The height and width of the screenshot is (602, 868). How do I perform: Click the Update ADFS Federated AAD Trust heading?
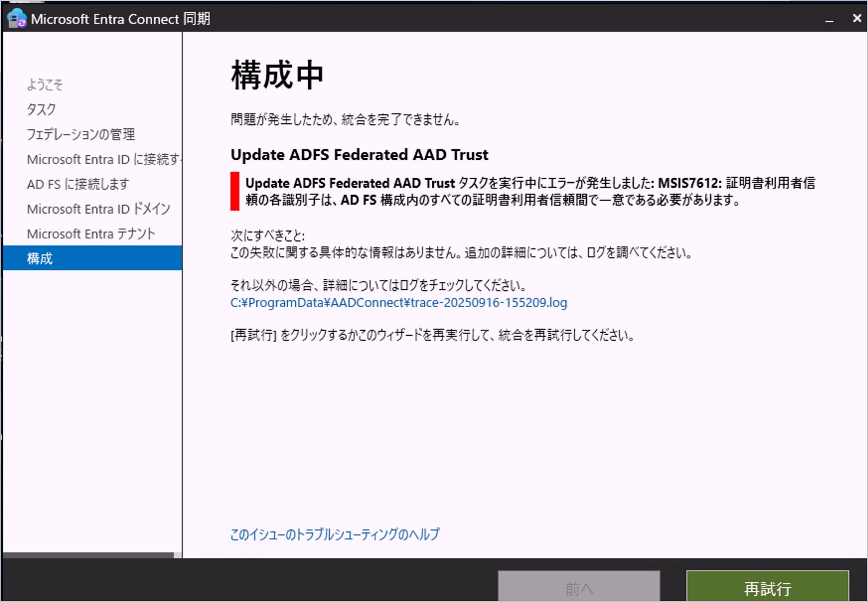click(x=359, y=155)
